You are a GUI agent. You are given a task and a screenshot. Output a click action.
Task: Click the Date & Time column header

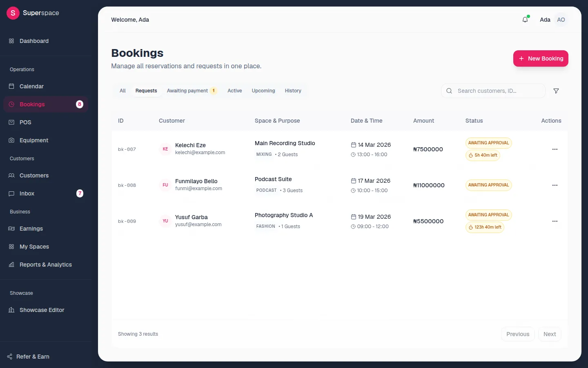pos(367,121)
